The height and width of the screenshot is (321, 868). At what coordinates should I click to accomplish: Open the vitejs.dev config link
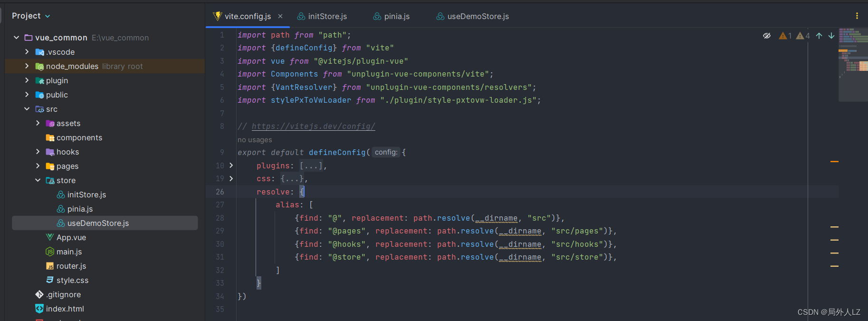pos(313,126)
